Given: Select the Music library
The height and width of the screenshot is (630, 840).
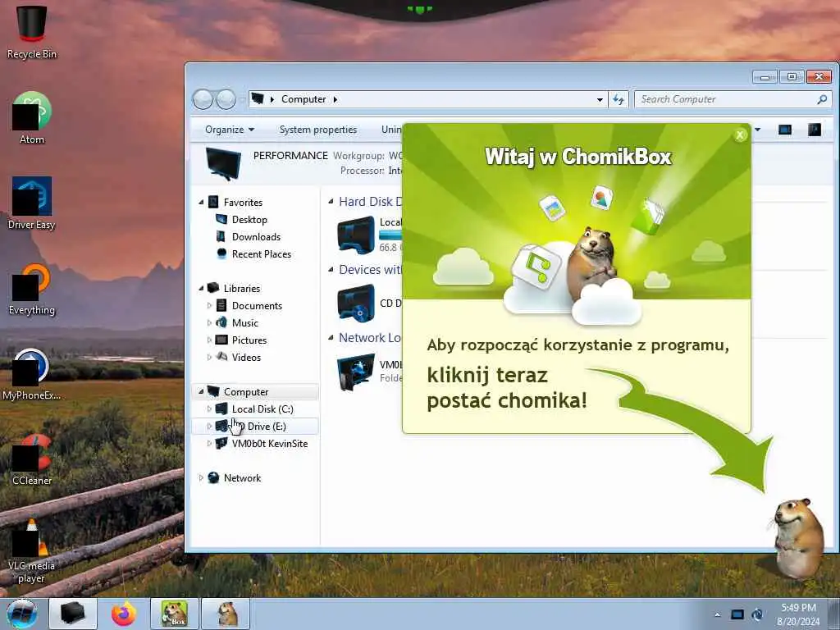Looking at the screenshot, I should point(244,322).
